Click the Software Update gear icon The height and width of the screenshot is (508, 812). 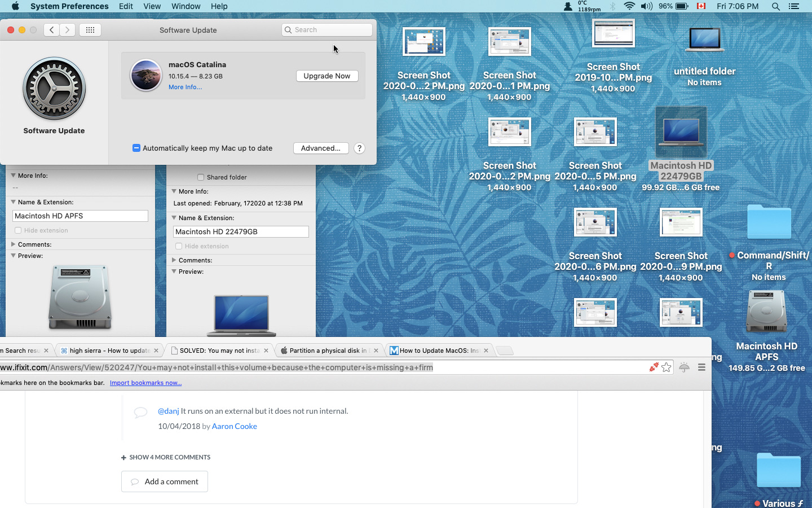coord(54,89)
